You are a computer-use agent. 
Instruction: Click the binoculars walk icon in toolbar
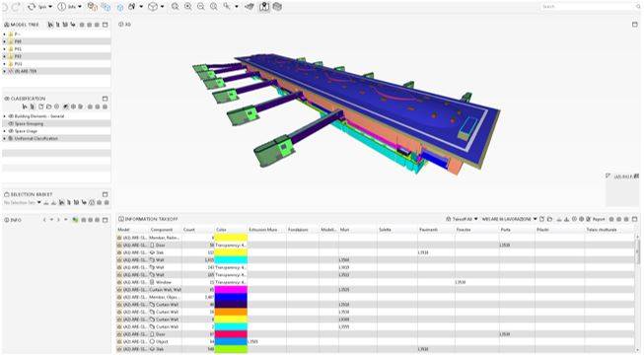(x=132, y=7)
